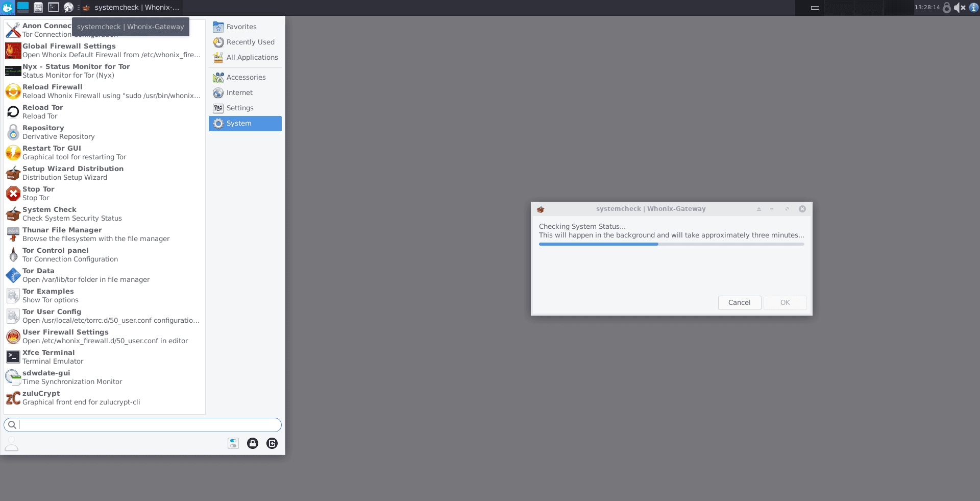Click the systemcheck dialog title icon
Screen dimensions: 980x501
pyautogui.click(x=541, y=209)
